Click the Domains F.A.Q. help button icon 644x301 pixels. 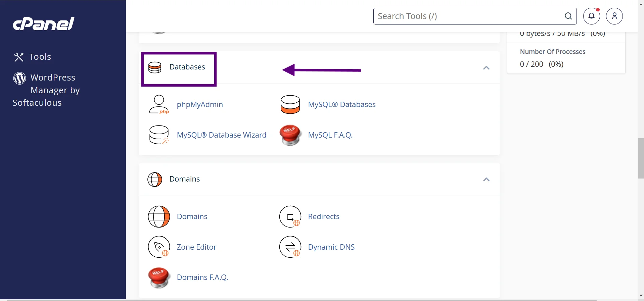coord(159,278)
